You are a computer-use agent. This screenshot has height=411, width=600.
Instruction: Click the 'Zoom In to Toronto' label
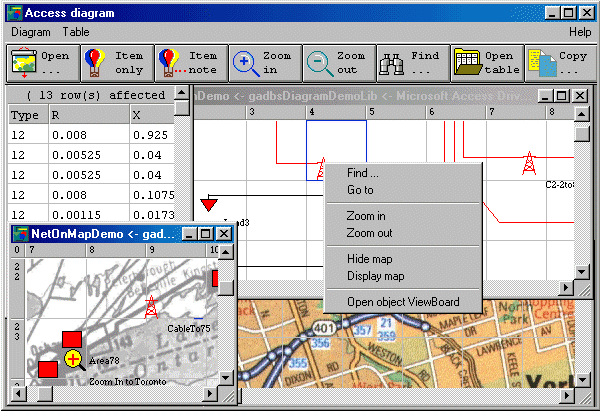tap(128, 382)
